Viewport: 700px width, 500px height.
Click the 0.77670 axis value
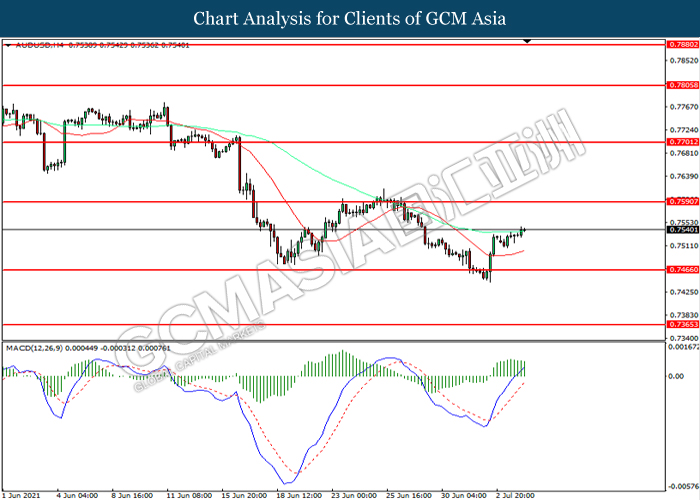coord(684,107)
